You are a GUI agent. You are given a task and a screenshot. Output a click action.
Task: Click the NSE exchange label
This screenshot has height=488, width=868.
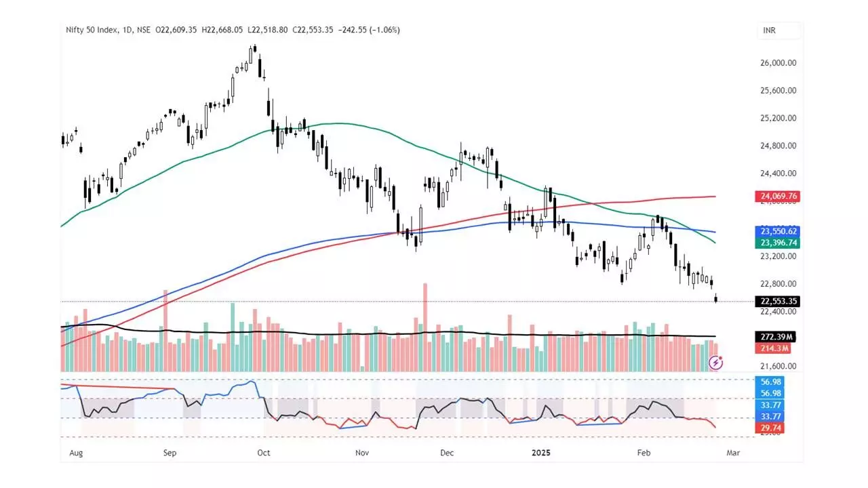point(144,30)
